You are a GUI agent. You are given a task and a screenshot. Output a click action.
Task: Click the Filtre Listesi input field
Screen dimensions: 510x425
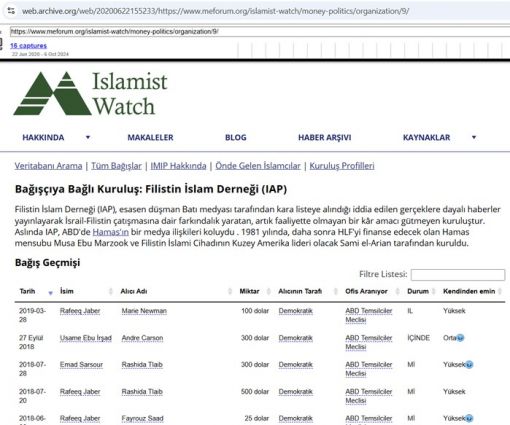point(458,275)
